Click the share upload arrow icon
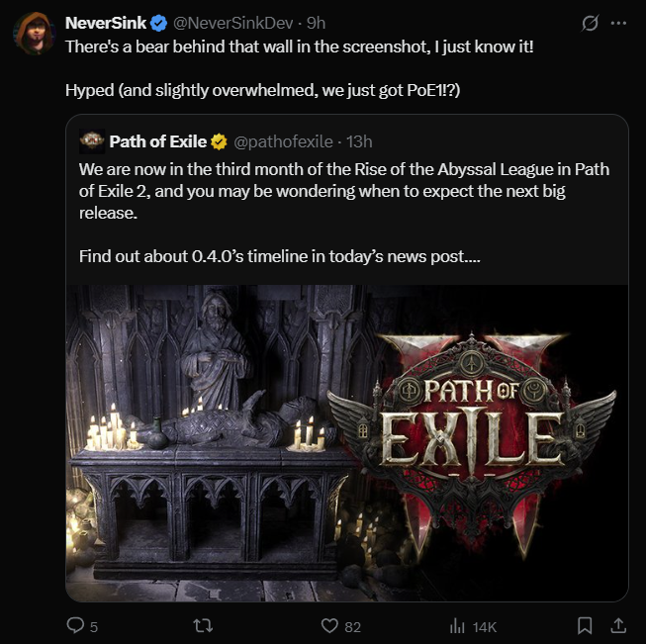The height and width of the screenshot is (644, 646). [x=619, y=625]
